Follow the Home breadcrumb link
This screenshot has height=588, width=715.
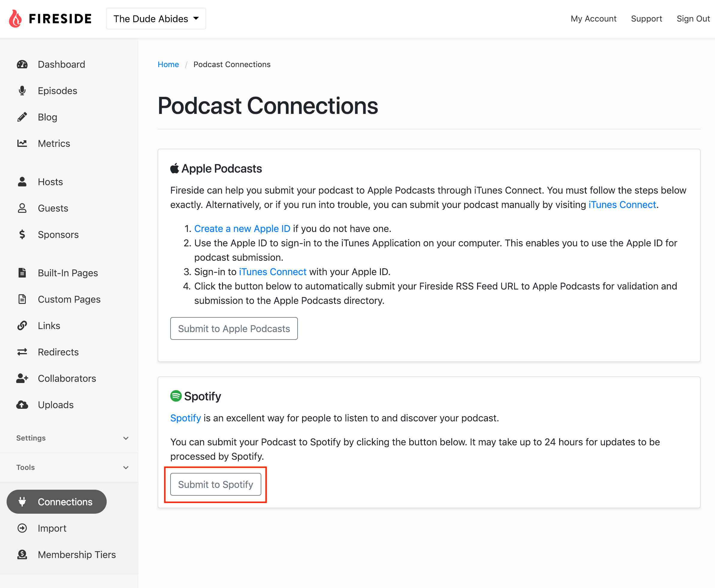[168, 64]
